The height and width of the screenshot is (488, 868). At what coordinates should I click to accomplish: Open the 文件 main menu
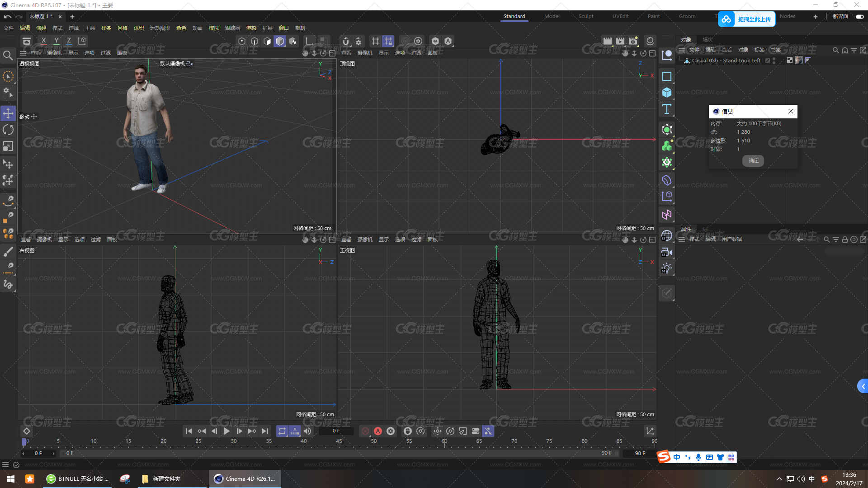point(9,28)
